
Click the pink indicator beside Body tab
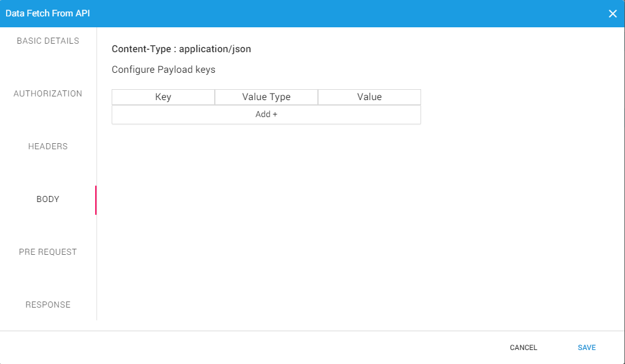point(95,200)
